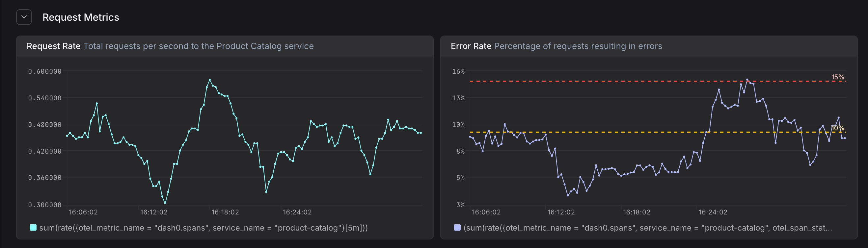Click the 0.600000 y-axis label in Request Rate
868x248 pixels.
coord(45,71)
